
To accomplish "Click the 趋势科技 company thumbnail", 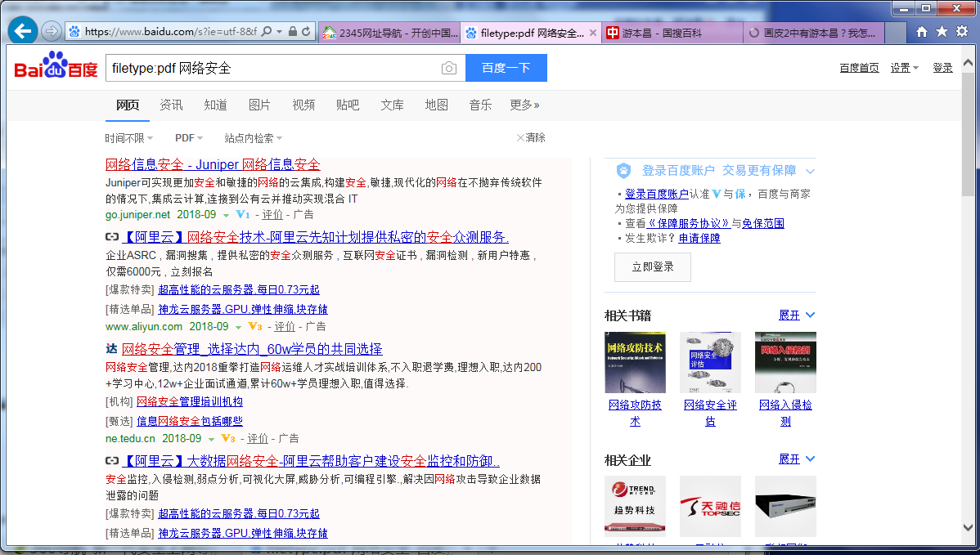I will pos(635,506).
